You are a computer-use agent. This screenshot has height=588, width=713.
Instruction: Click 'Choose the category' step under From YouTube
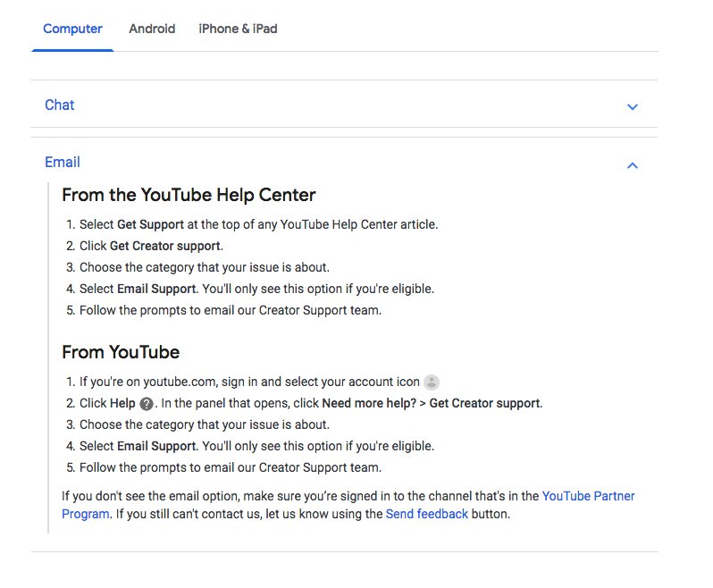pyautogui.click(x=205, y=424)
